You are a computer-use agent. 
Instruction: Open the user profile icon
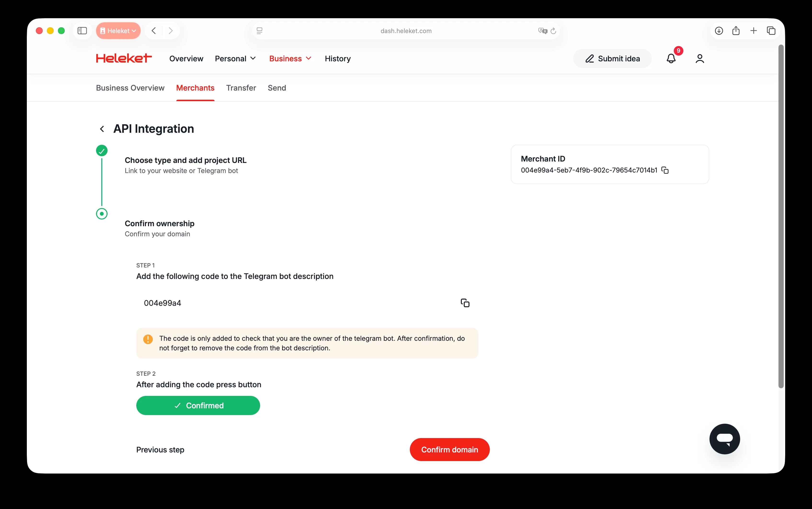point(700,58)
